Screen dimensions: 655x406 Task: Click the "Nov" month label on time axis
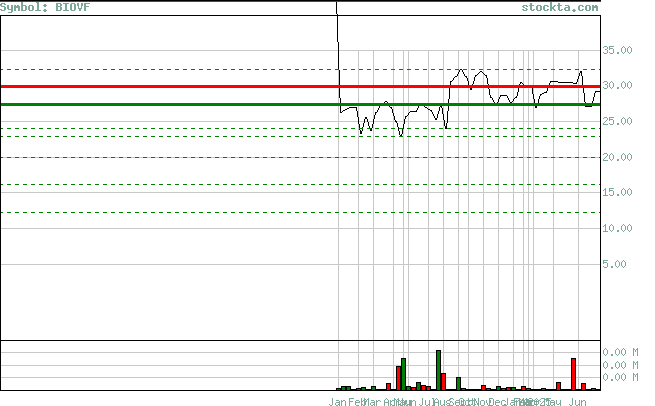[482, 402]
